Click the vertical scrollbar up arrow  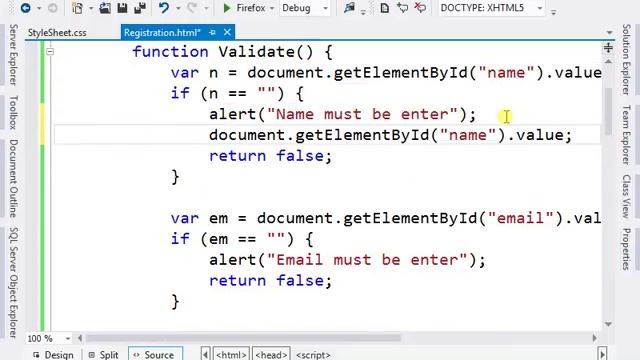tap(608, 62)
